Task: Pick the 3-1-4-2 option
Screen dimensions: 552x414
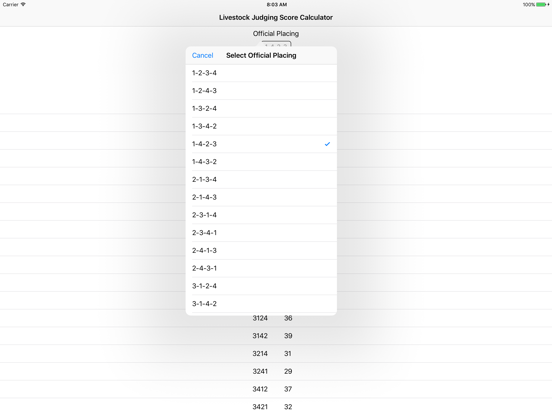Action: pyautogui.click(x=261, y=304)
